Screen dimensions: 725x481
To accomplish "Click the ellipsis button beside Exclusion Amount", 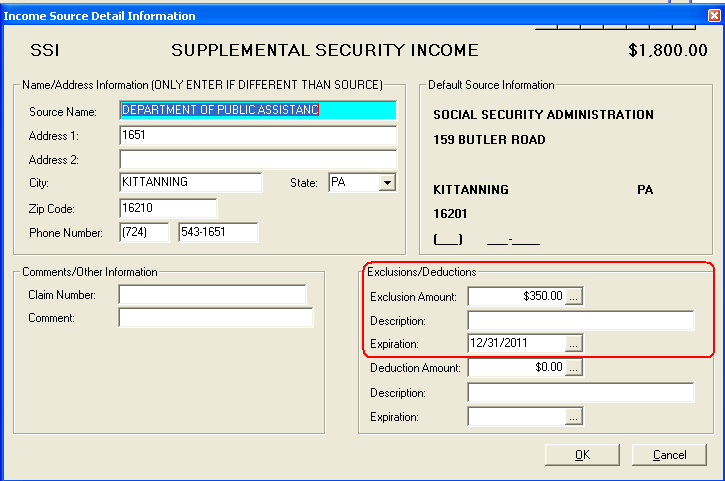I will pyautogui.click(x=574, y=297).
